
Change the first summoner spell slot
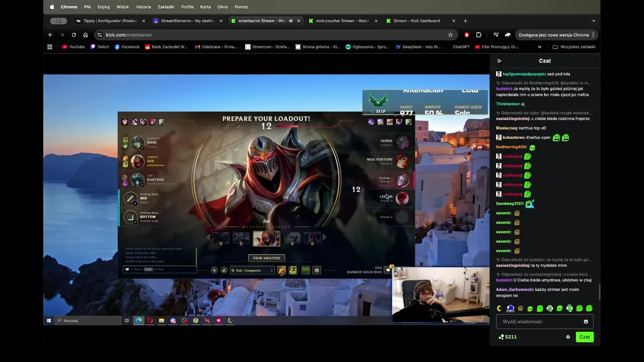(x=282, y=270)
